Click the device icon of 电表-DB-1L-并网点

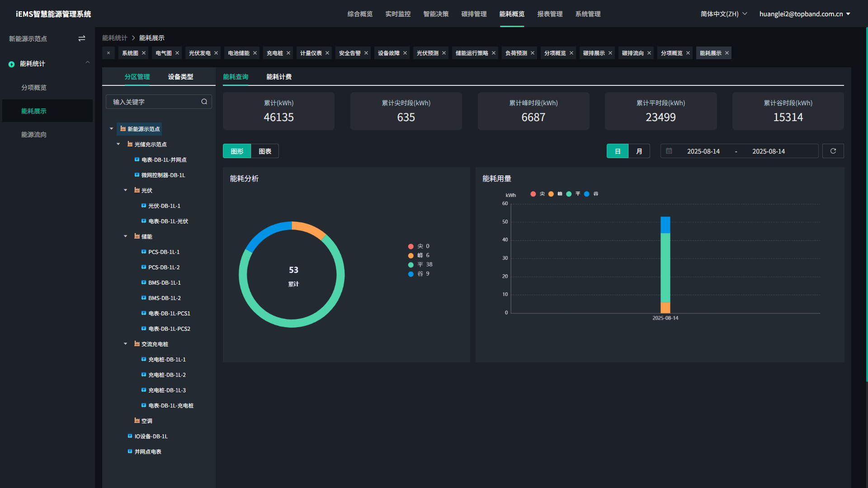pyautogui.click(x=137, y=160)
